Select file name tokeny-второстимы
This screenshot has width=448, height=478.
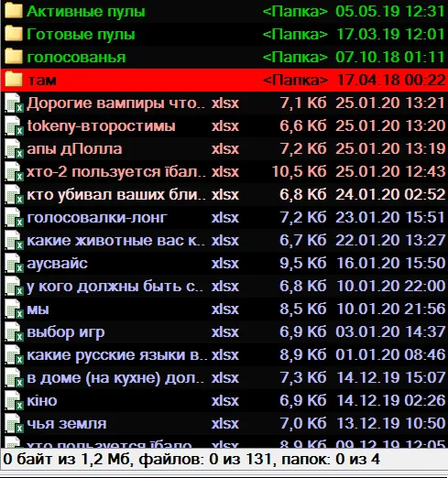pos(101,126)
